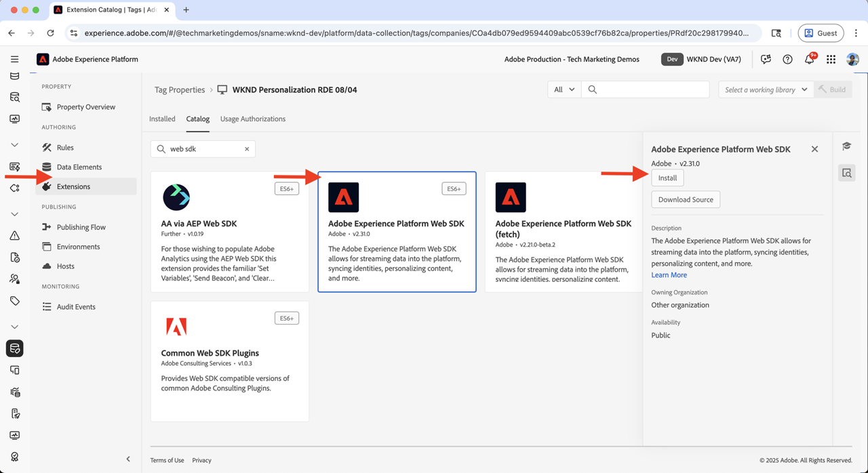Open the graduation cap learning icon
The width and height of the screenshot is (868, 473).
tap(846, 146)
